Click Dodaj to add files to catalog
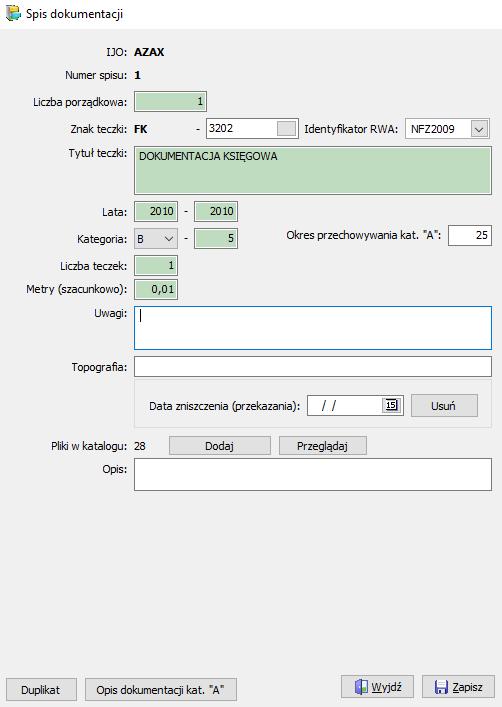 pos(220,445)
